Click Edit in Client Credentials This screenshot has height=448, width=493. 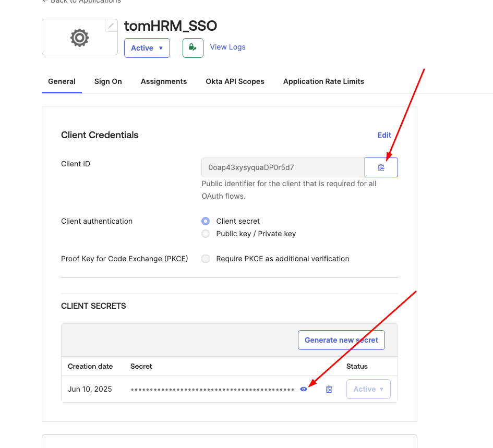click(x=384, y=135)
